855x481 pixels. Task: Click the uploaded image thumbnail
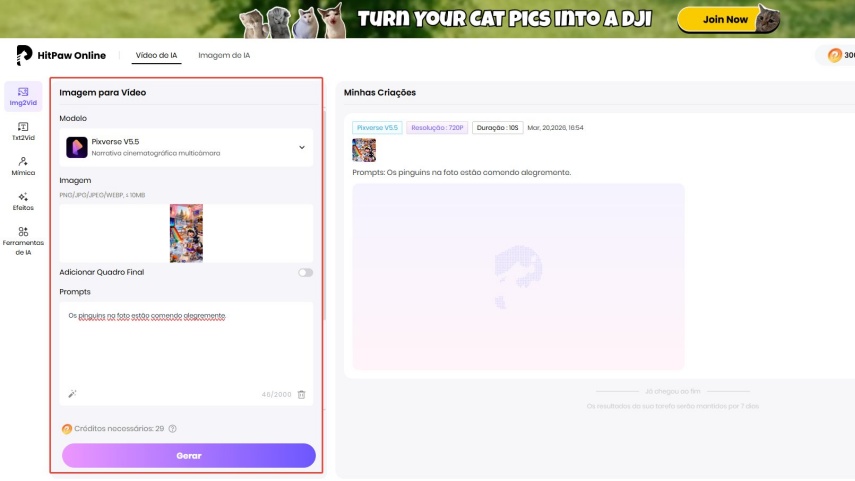coord(186,233)
